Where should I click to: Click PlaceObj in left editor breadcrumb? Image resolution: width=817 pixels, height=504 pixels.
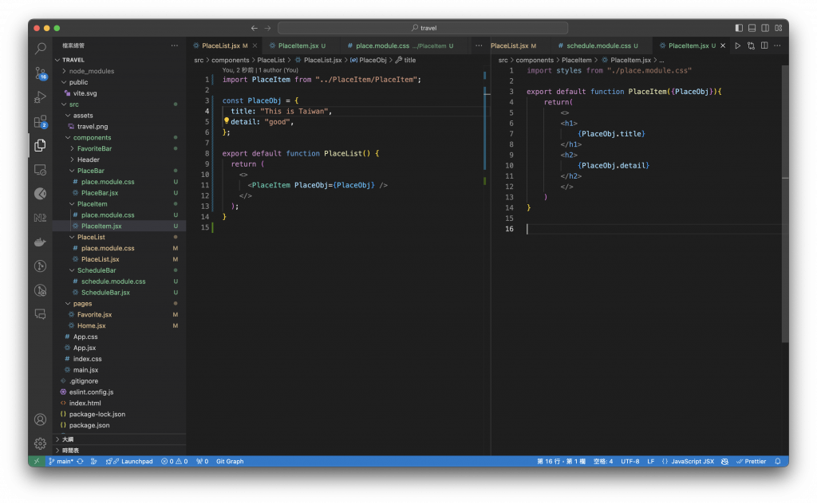point(372,60)
